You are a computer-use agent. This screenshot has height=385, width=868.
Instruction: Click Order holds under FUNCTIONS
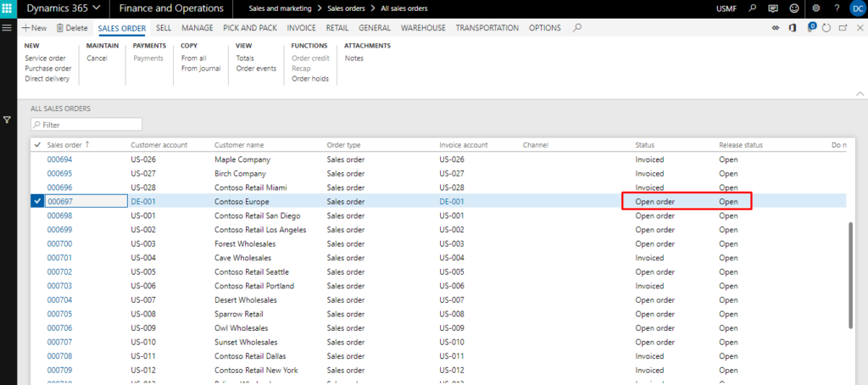click(x=310, y=79)
